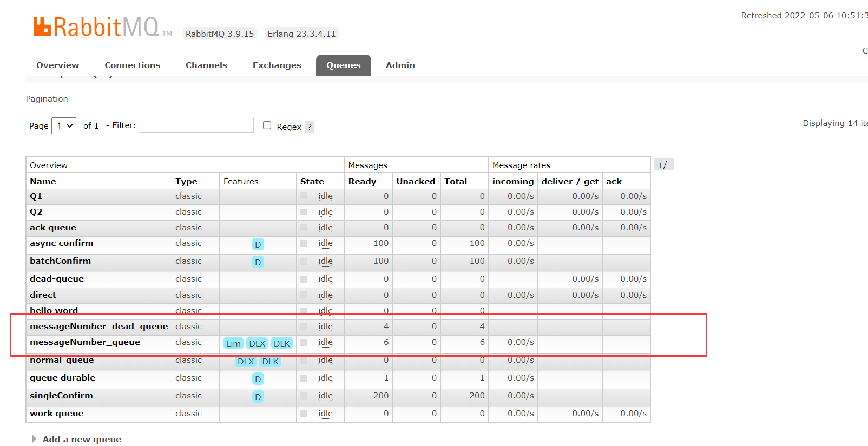
Task: Open the batchConfirm queue
Action: point(60,261)
